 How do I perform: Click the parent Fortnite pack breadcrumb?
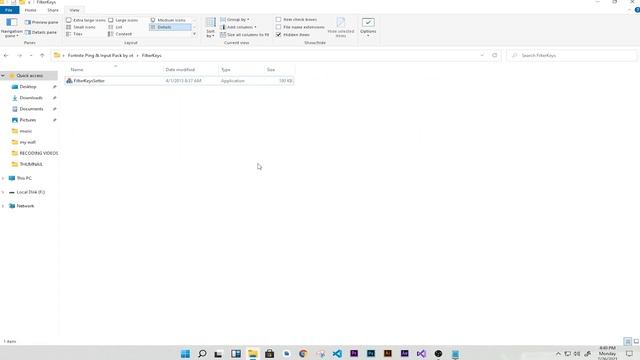click(x=100, y=55)
